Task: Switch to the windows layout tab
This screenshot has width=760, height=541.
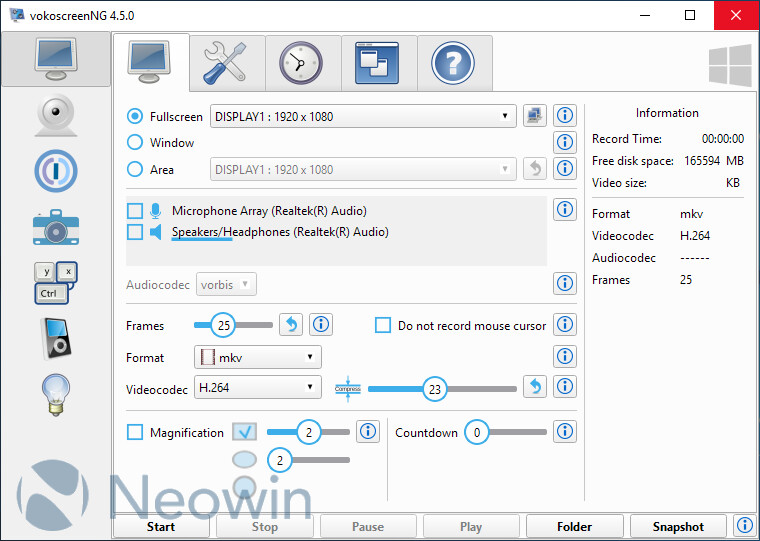Action: click(x=379, y=63)
